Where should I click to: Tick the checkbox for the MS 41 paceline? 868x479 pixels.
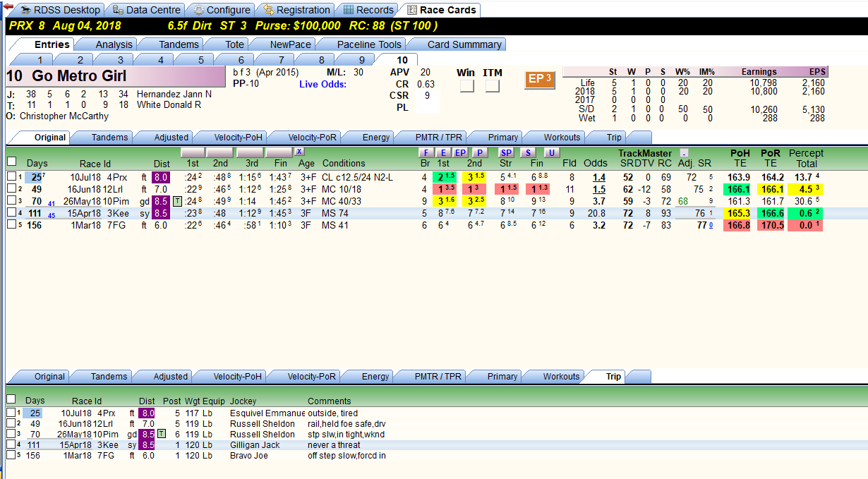pos(11,224)
